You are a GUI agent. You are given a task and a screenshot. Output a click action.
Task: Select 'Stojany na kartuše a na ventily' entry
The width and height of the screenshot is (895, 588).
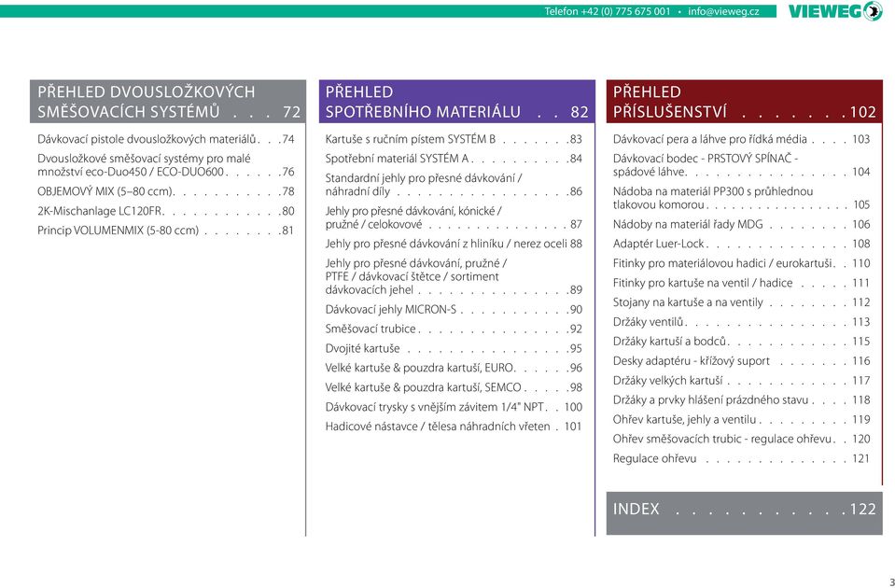tap(741, 302)
